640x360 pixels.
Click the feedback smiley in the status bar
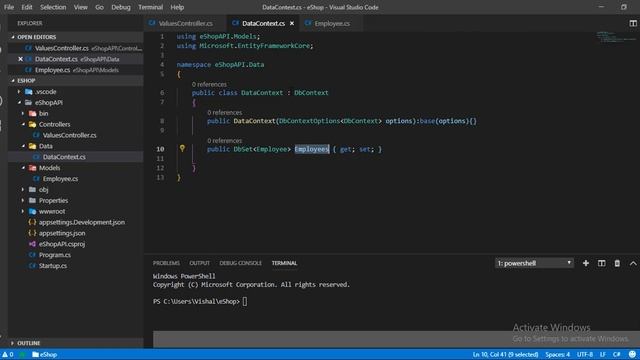pos(632,354)
